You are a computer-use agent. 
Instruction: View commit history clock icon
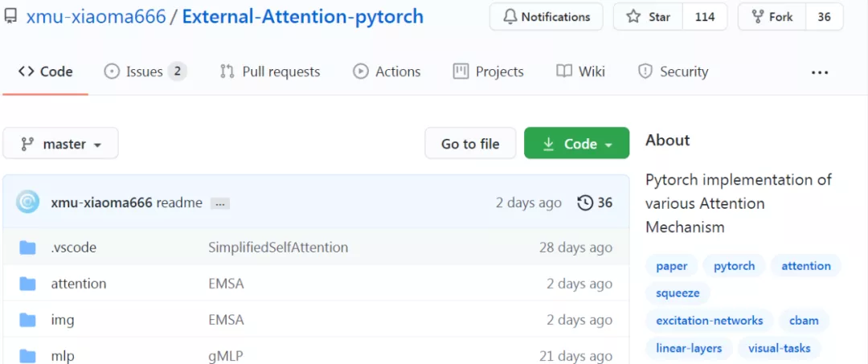pos(585,203)
